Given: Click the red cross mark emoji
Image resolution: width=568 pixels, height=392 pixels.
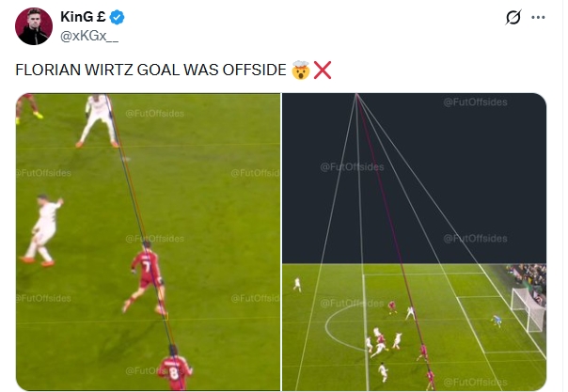Looking at the screenshot, I should pyautogui.click(x=323, y=71).
